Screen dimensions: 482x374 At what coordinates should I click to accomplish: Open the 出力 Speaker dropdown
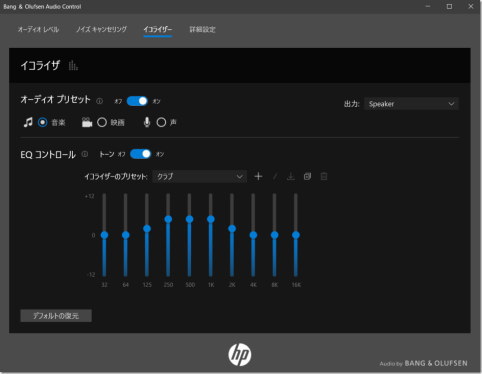(x=411, y=104)
